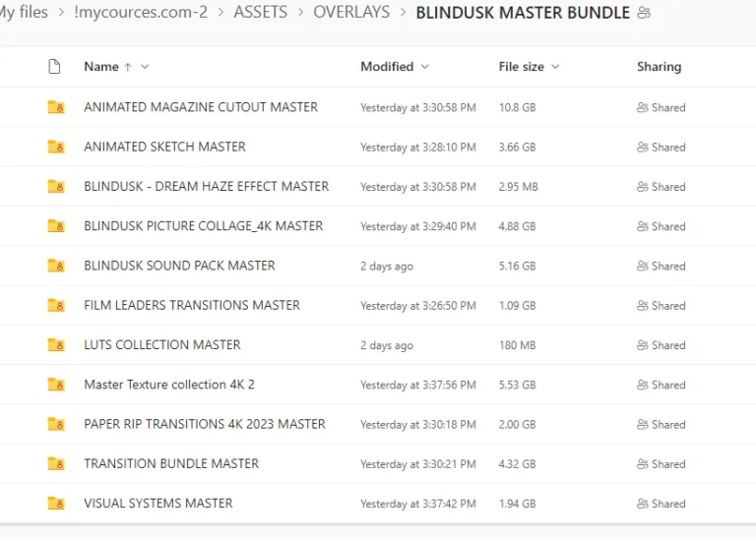The image size is (756, 539).
Task: Open the FILM LEADERS TRANSITIONS MASTER folder
Action: click(x=192, y=305)
